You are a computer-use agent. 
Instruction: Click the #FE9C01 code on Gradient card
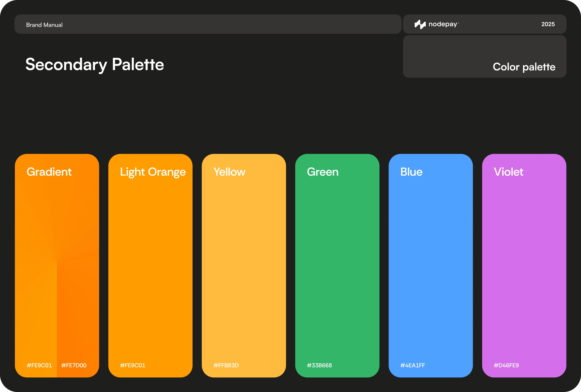39,365
